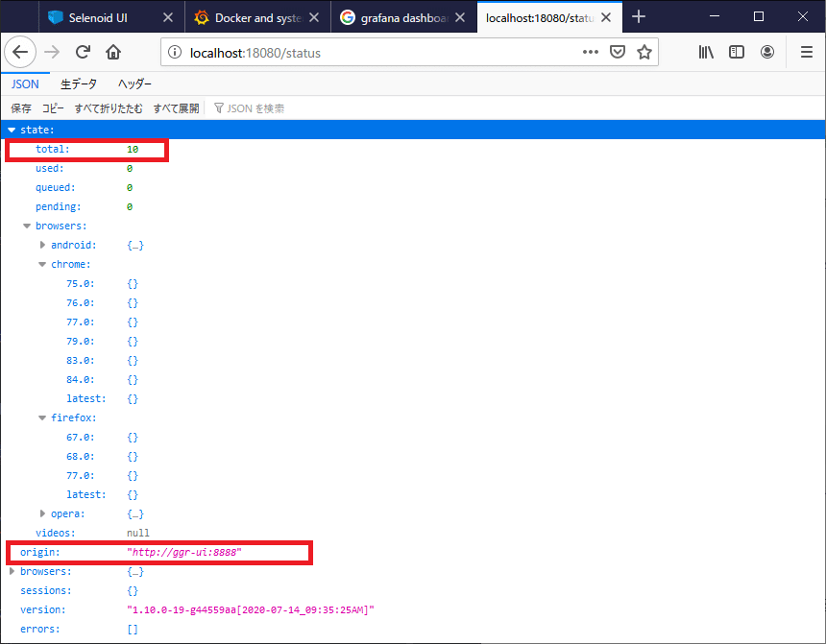The image size is (826, 644).
Task: Minimize the Firefox window
Action: pyautogui.click(x=715, y=16)
